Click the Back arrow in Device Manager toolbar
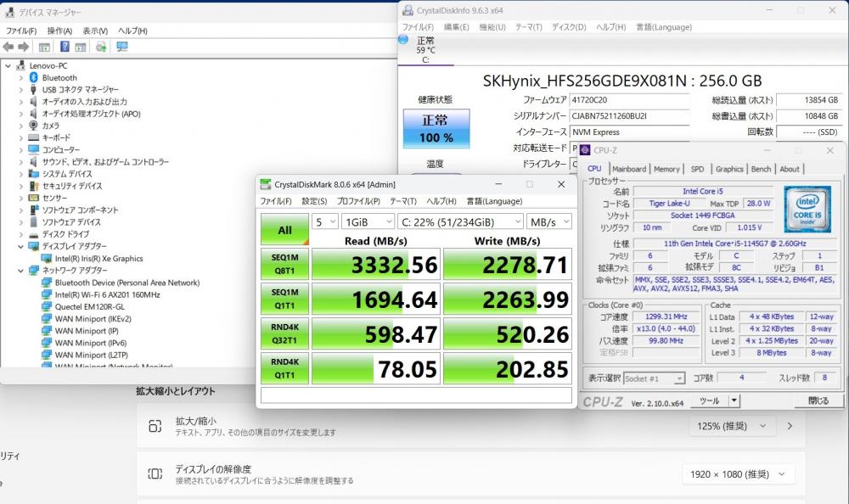The width and height of the screenshot is (849, 504). point(8,48)
